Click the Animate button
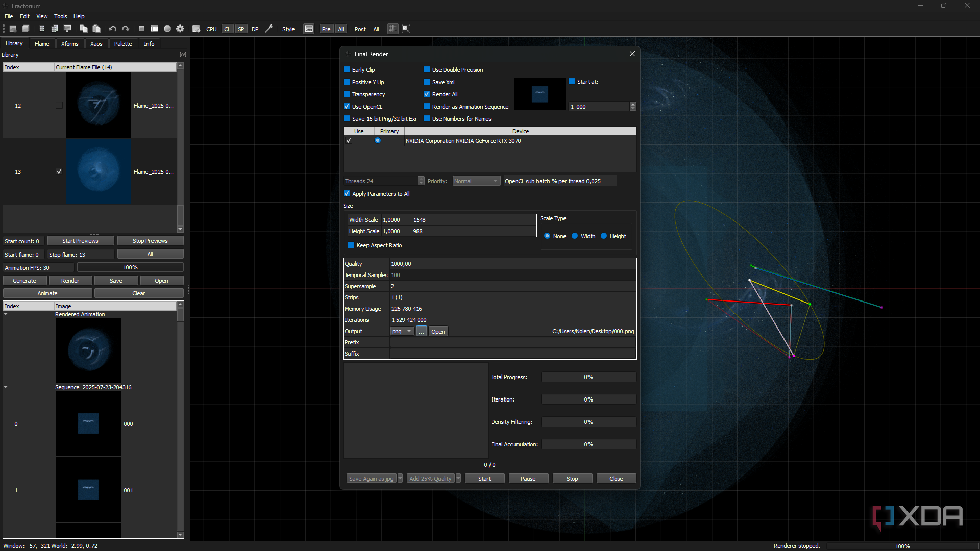The width and height of the screenshot is (980, 551). [x=47, y=293]
